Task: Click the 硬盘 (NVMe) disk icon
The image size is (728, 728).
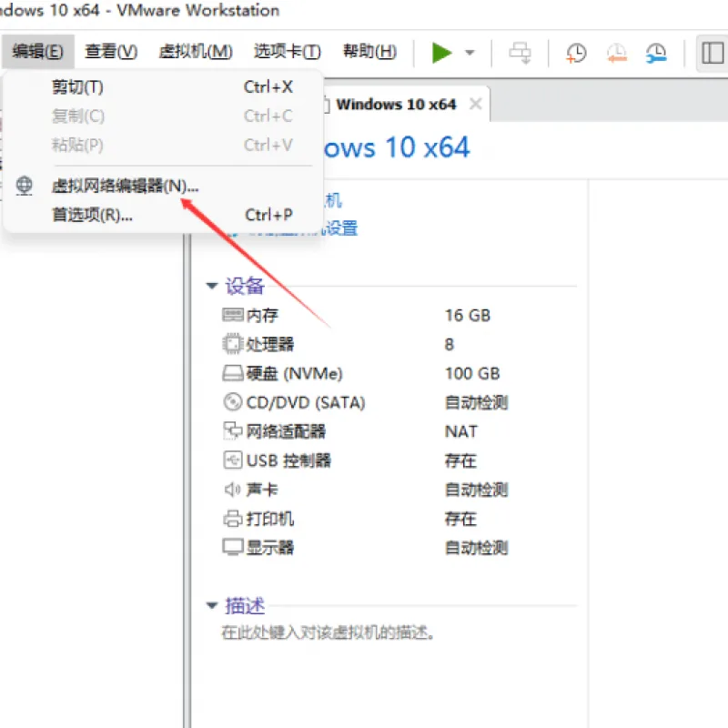Action: coord(233,373)
